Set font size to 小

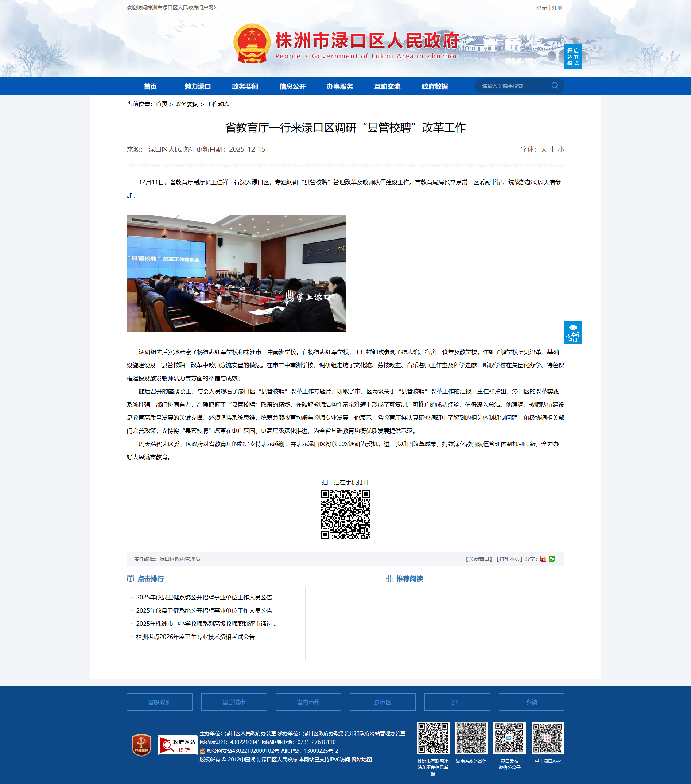point(560,149)
